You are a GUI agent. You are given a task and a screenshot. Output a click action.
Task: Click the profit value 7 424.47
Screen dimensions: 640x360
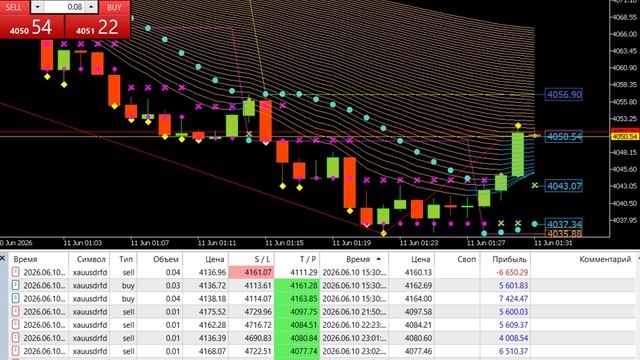point(513,298)
